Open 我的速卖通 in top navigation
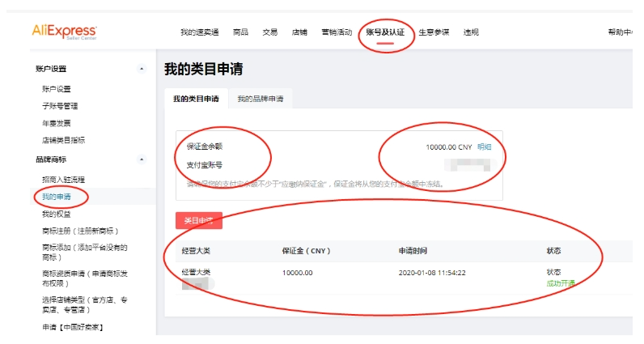The height and width of the screenshot is (344, 644). [200, 32]
